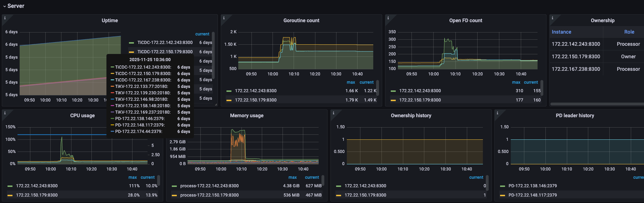The height and width of the screenshot is (203, 644).
Task: Click the Ownership history panel info icon
Action: point(333,113)
